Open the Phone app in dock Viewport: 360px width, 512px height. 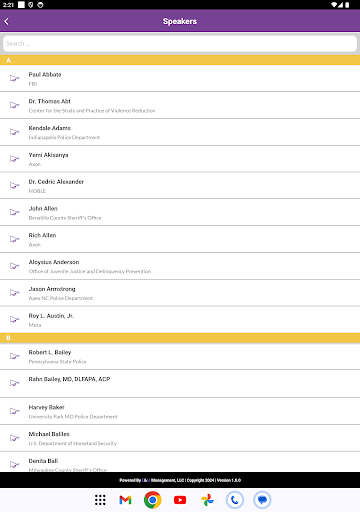235,500
